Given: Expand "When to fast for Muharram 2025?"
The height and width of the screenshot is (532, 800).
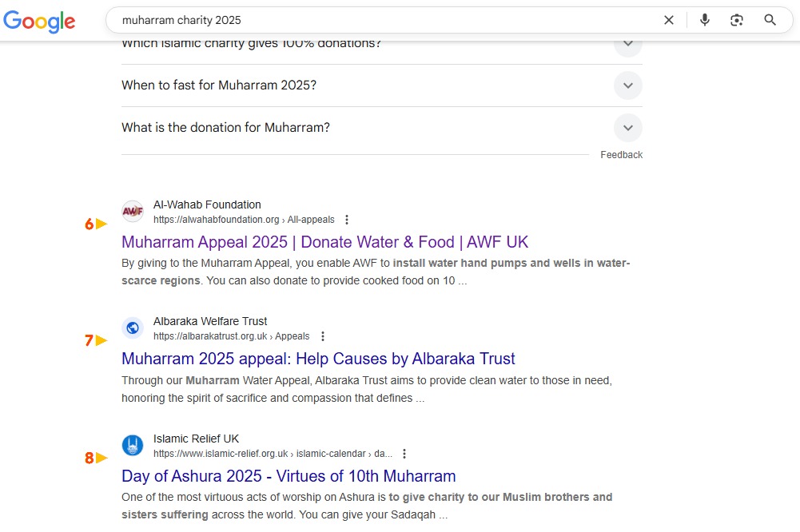Looking at the screenshot, I should [x=627, y=85].
